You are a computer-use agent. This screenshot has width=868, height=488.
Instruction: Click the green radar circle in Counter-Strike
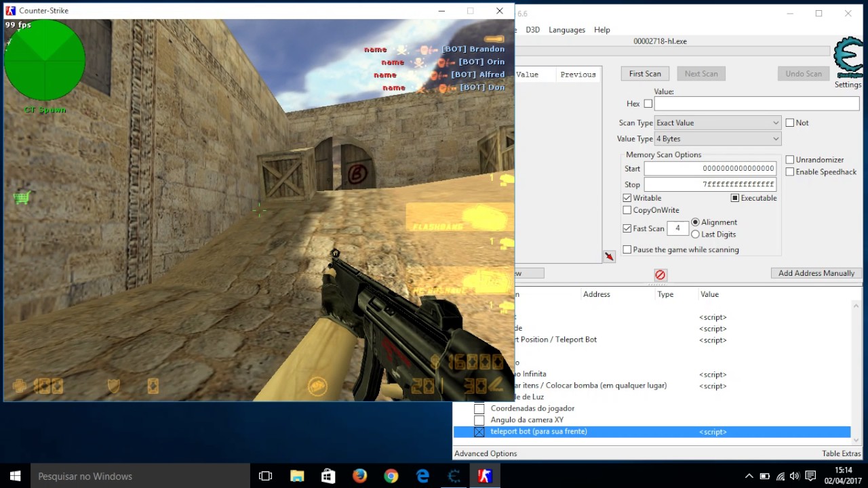pos(45,60)
